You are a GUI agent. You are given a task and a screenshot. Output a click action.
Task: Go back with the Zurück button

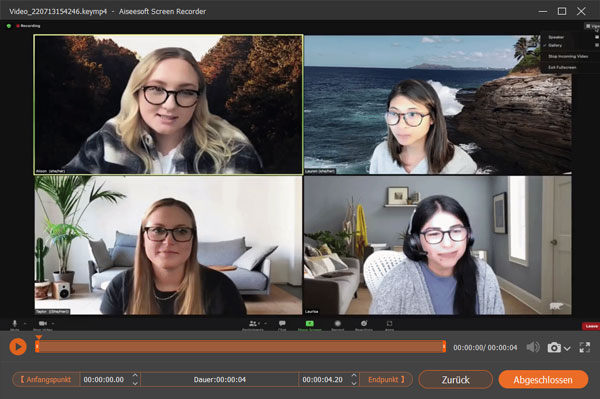[455, 379]
